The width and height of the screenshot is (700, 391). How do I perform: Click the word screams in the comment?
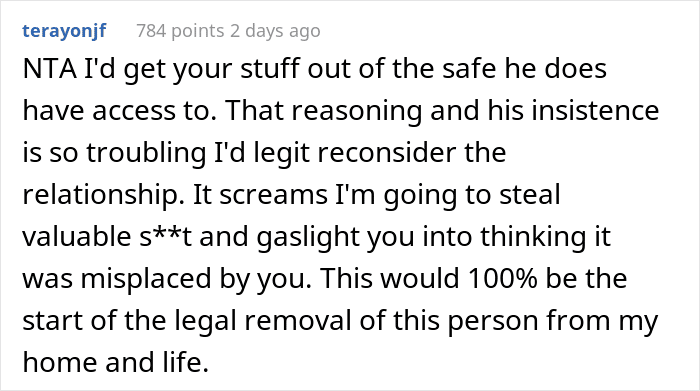(274, 195)
